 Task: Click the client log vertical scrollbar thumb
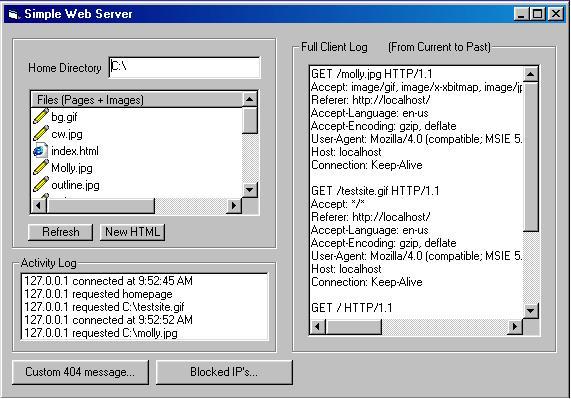tap(531, 157)
